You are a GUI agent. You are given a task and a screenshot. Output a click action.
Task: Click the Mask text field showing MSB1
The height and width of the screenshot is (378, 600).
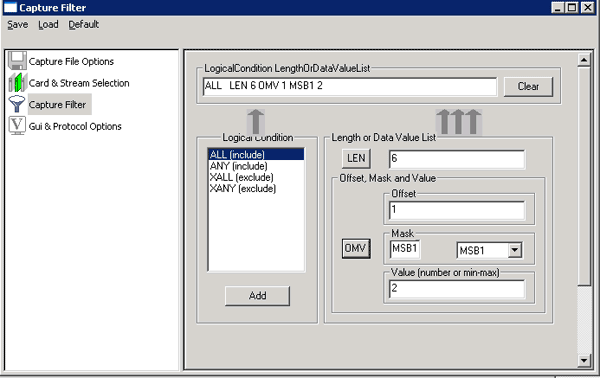(x=405, y=250)
